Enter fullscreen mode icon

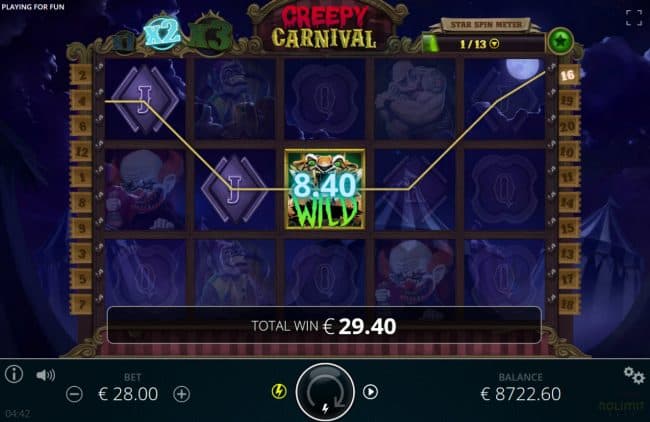pos(634,18)
